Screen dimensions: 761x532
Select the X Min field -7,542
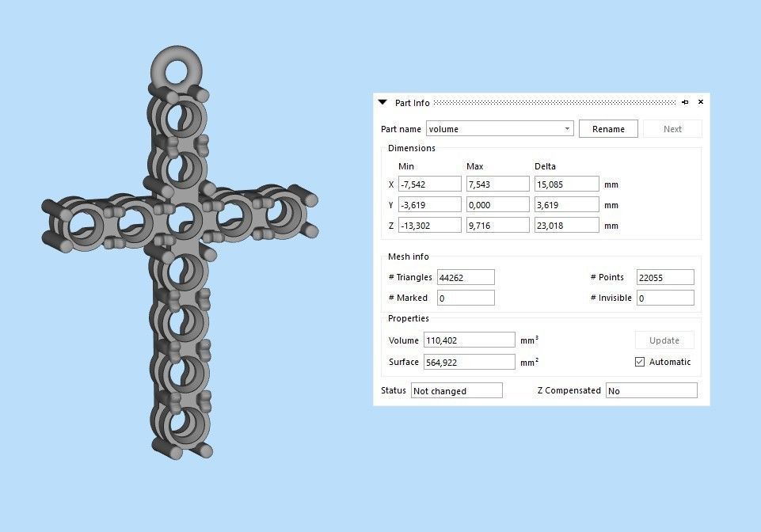click(x=429, y=184)
